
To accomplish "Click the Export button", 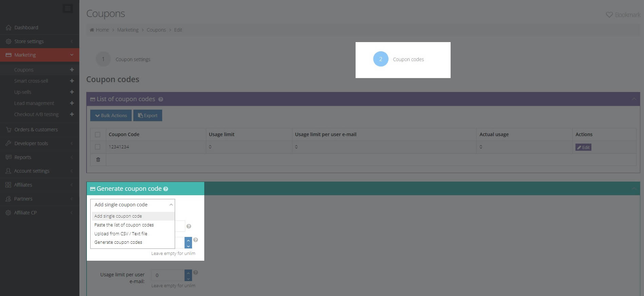I will 148,115.
